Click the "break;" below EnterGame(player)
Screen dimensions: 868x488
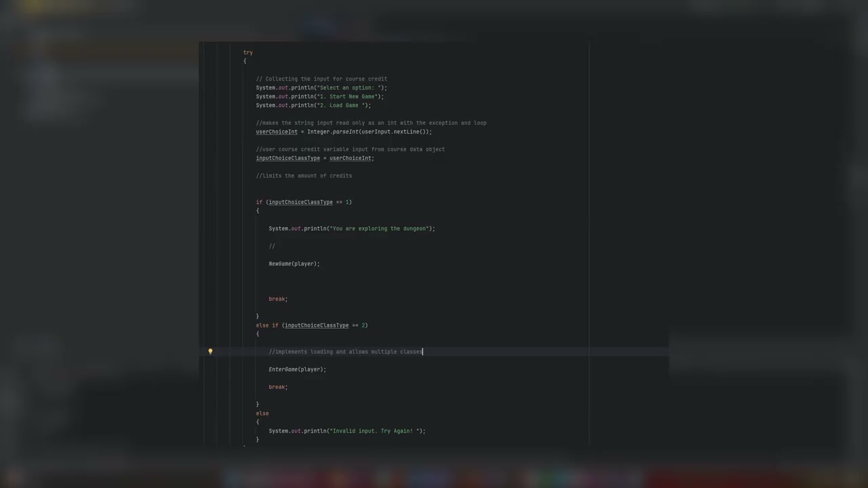278,387
